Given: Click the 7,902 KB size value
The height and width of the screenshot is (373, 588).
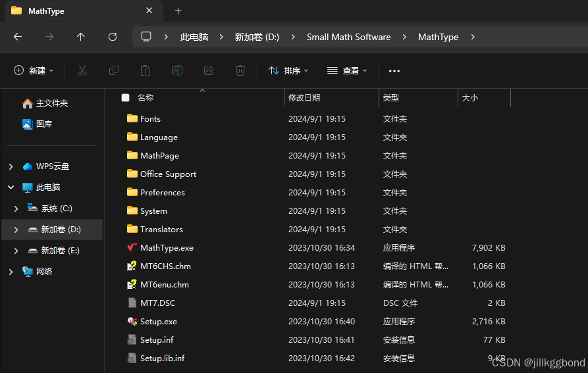Looking at the screenshot, I should pos(489,247).
